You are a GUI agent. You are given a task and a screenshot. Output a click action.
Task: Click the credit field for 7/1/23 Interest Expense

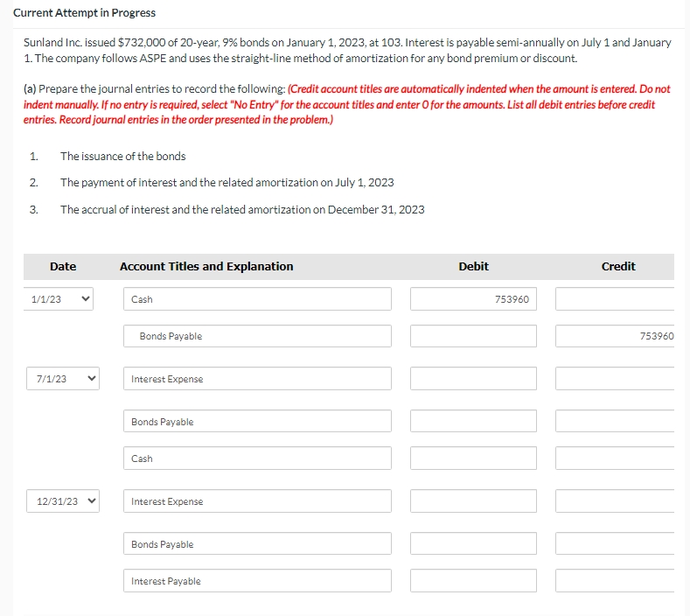[615, 378]
